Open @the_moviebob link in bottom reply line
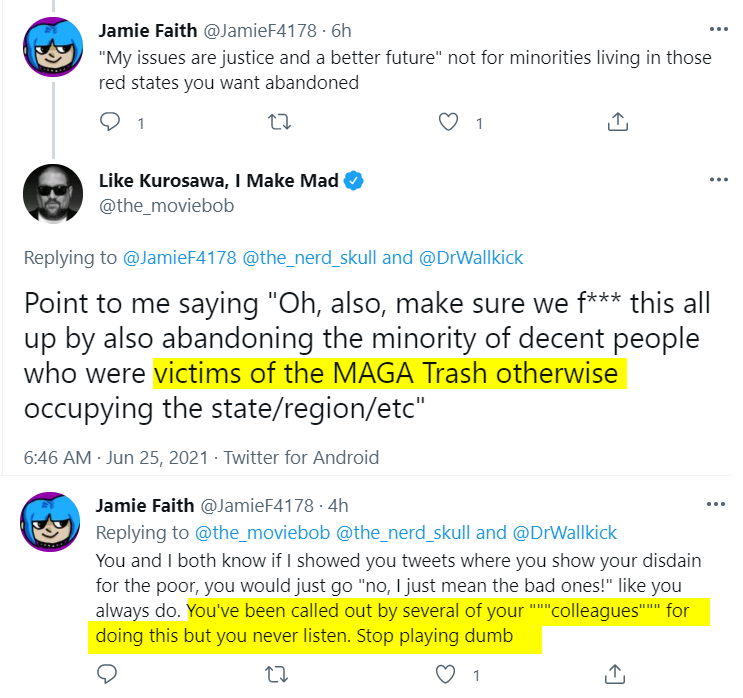Image resolution: width=743 pixels, height=698 pixels. 263,533
